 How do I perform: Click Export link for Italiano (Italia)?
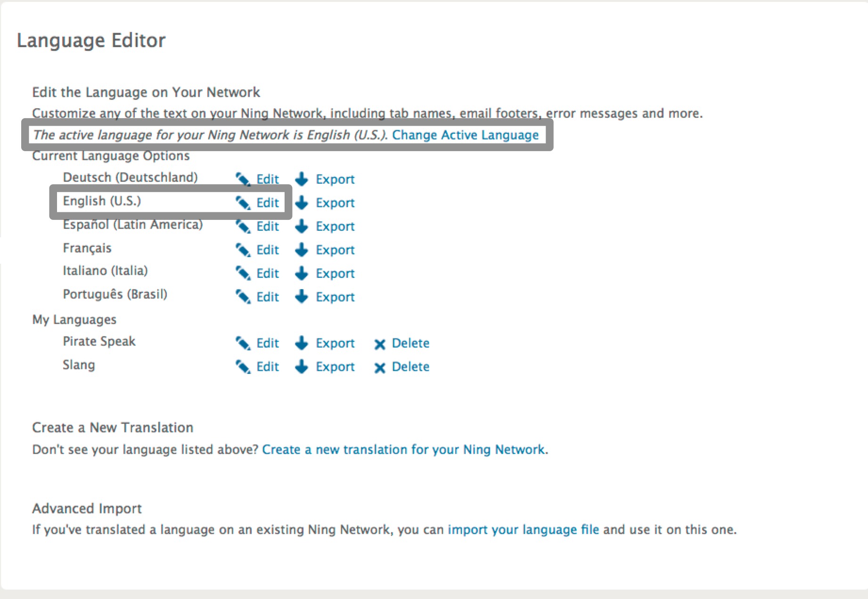coord(335,274)
